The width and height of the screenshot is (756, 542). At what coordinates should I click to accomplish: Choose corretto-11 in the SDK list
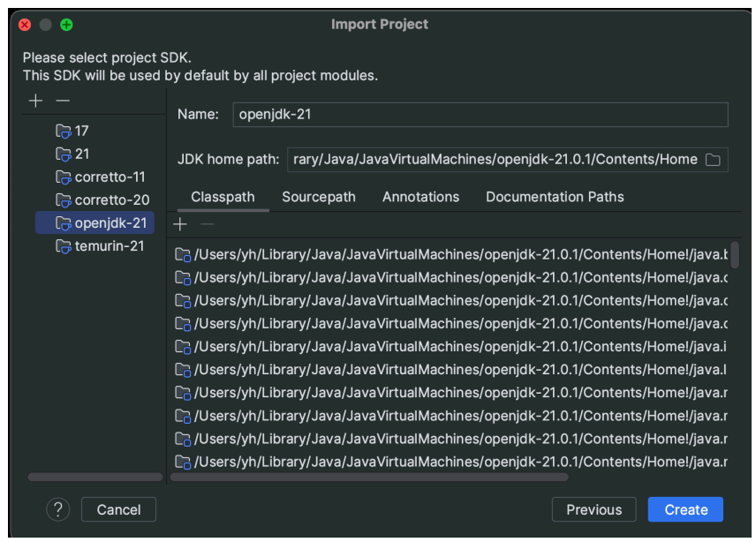click(x=101, y=177)
